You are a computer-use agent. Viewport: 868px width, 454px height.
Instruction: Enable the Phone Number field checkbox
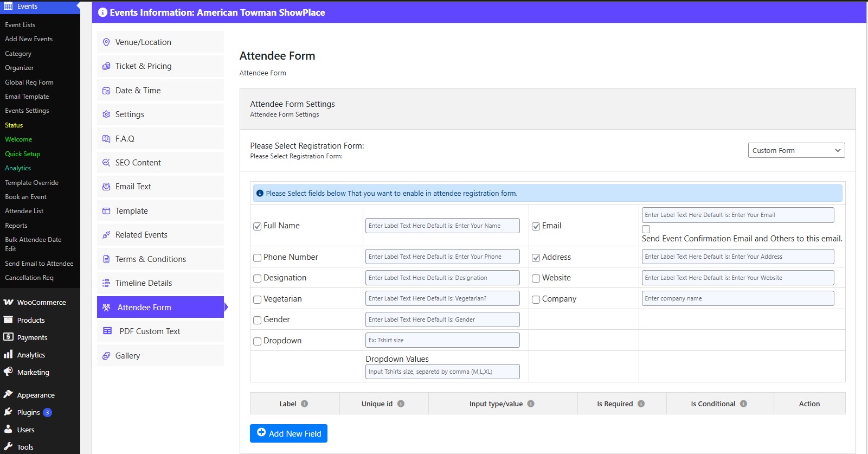pyautogui.click(x=258, y=258)
